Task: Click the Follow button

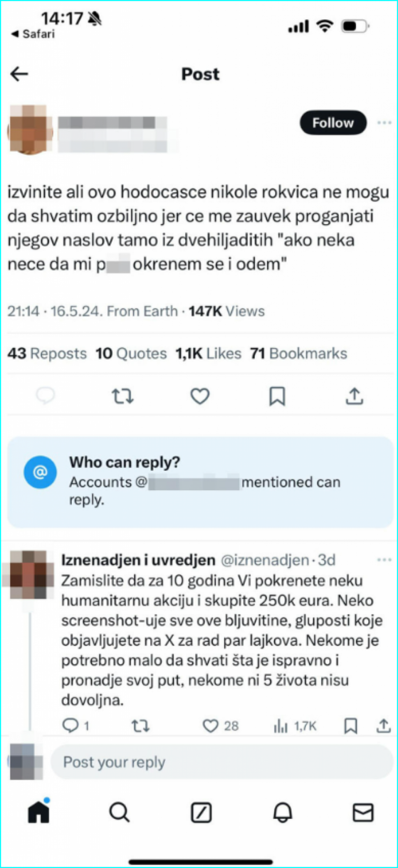Action: coord(333,122)
